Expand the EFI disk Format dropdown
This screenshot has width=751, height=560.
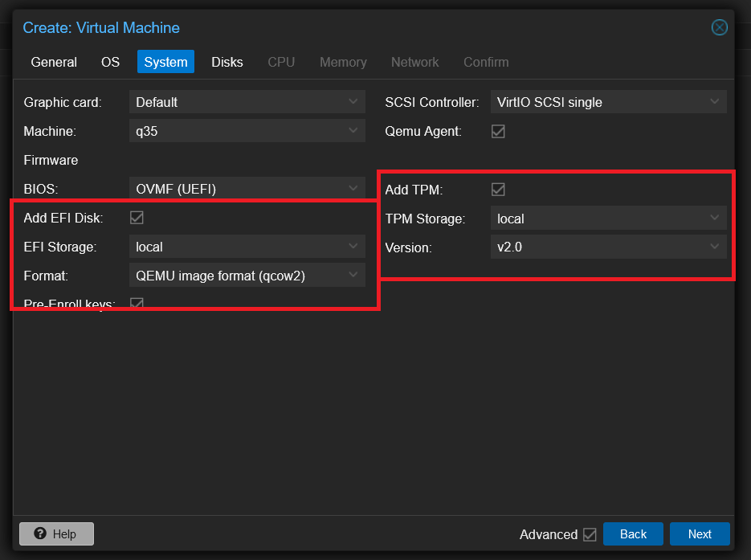pos(247,275)
